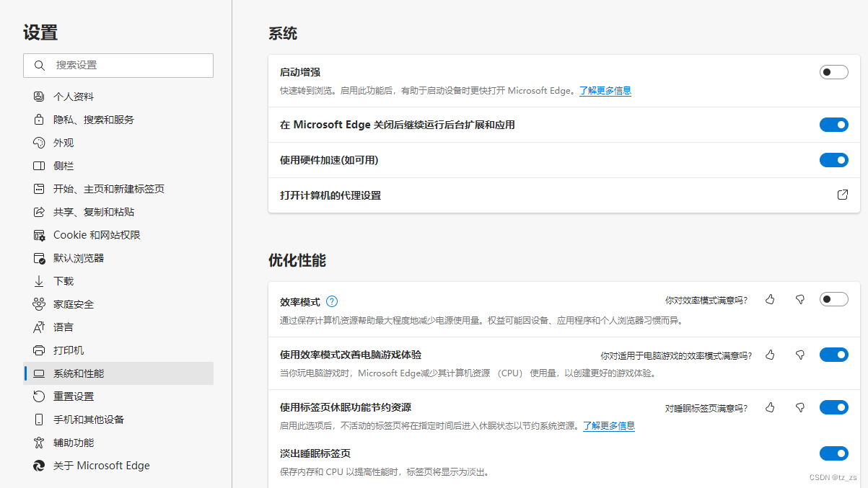Select 语言 settings section

coord(118,327)
